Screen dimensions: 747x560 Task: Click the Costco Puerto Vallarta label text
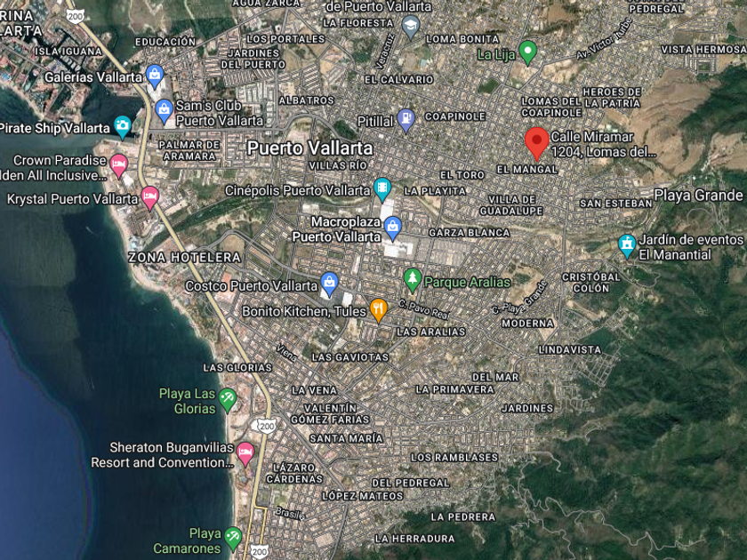coord(251,286)
